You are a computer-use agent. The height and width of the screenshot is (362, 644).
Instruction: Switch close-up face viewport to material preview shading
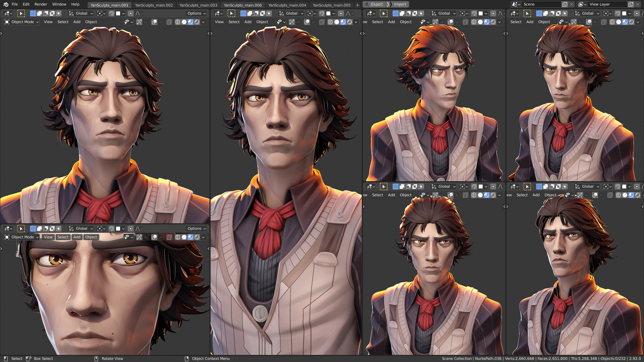coord(191,237)
